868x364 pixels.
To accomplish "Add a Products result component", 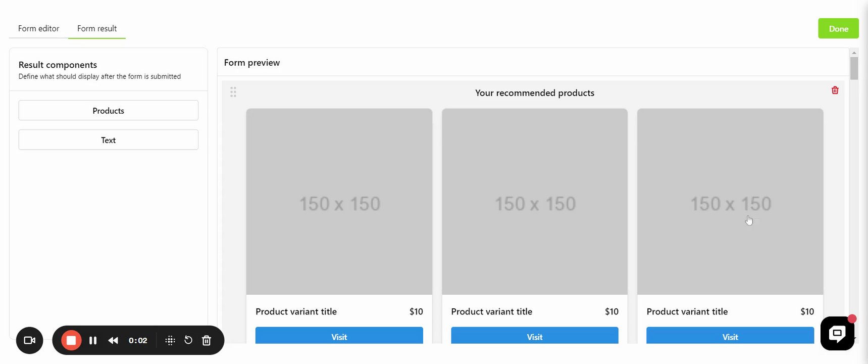I will point(108,110).
